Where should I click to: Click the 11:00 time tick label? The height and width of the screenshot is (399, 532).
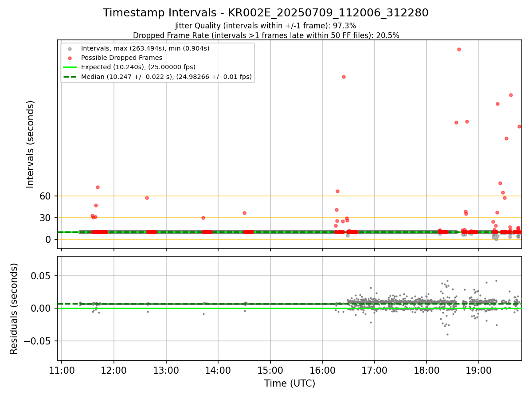[62, 370]
